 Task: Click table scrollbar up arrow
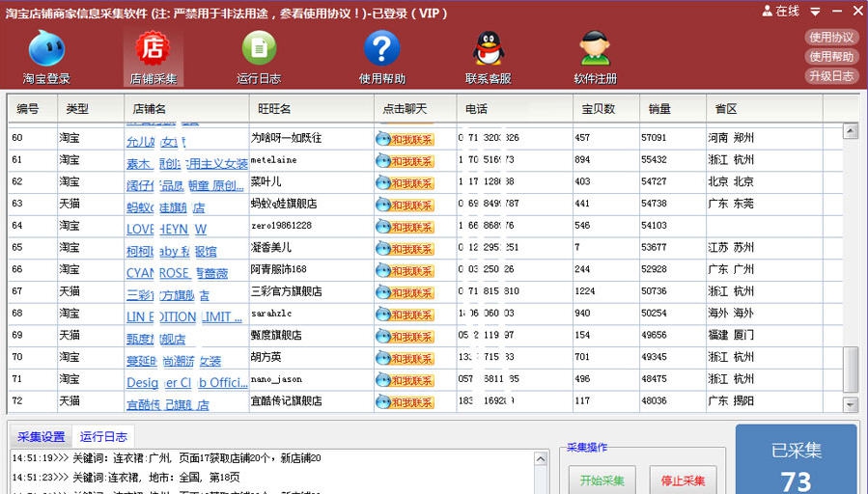[851, 131]
